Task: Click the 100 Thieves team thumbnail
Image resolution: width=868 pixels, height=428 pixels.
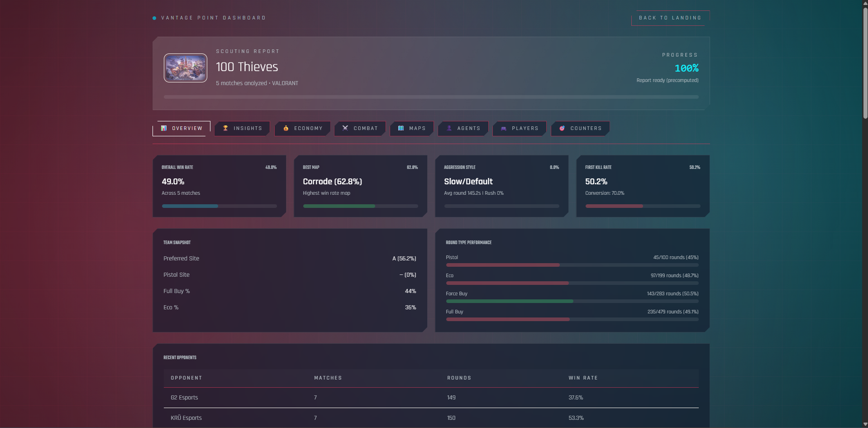Action: (186, 68)
